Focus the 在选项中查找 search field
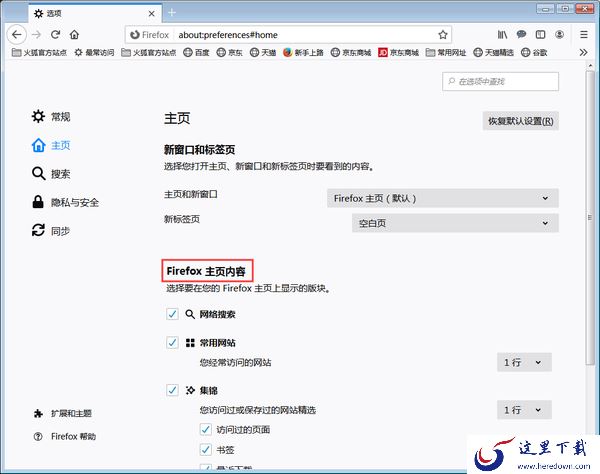 tap(501, 81)
